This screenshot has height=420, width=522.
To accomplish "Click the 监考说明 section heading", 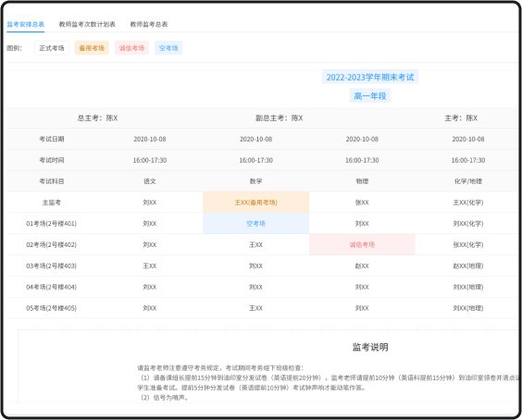I will 370,347.
